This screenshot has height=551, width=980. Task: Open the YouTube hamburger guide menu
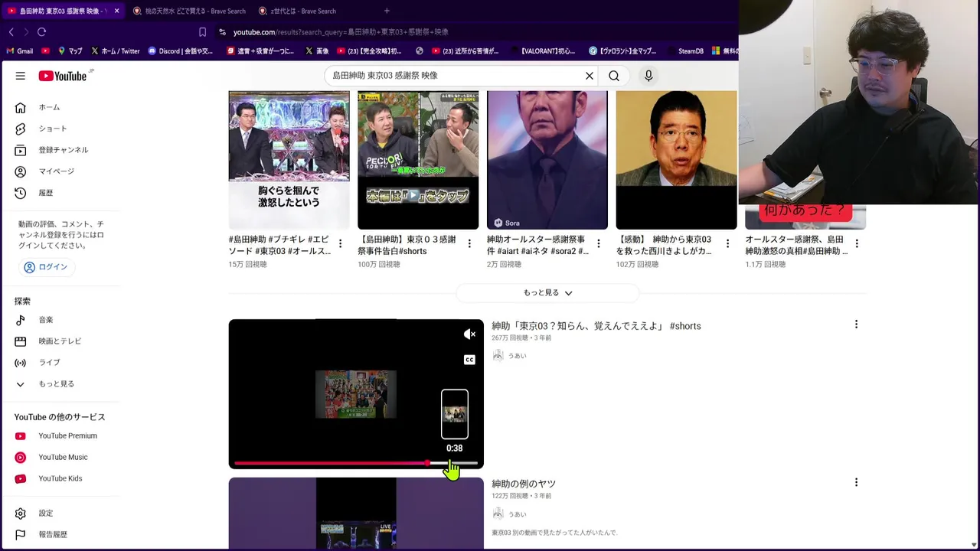pos(21,76)
